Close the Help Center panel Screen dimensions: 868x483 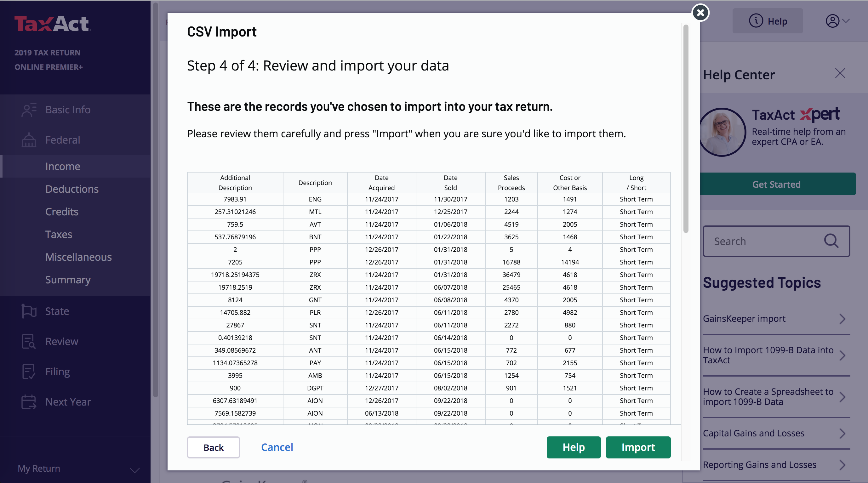[x=840, y=73]
